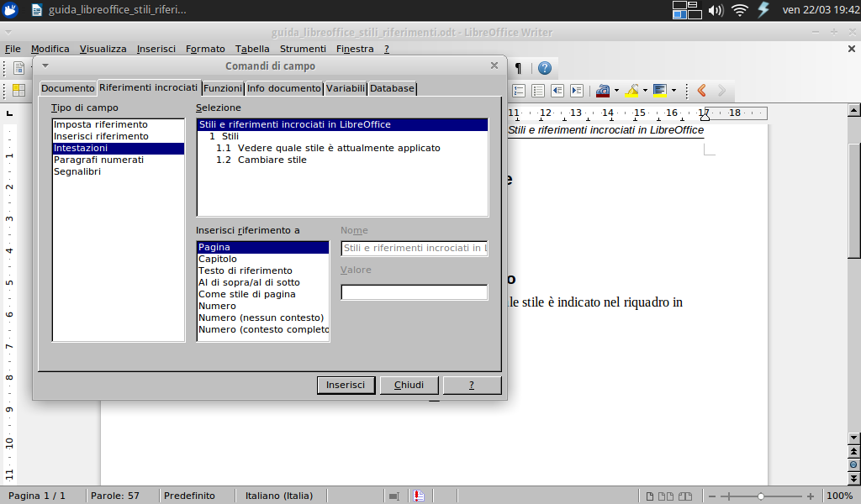Screen dimensions: 861x504
Task: Open the Wi-Fi network indicator
Action: click(740, 10)
